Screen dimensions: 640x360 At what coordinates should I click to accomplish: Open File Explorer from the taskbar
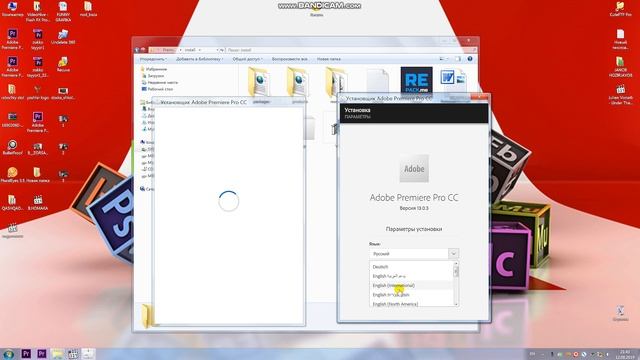[x=58, y=354]
